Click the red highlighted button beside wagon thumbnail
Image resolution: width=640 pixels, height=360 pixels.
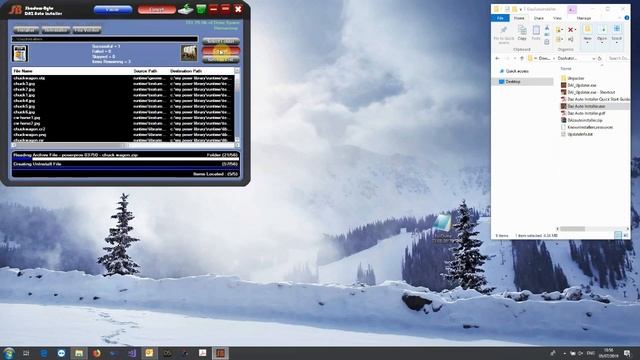pyautogui.click(x=221, y=51)
